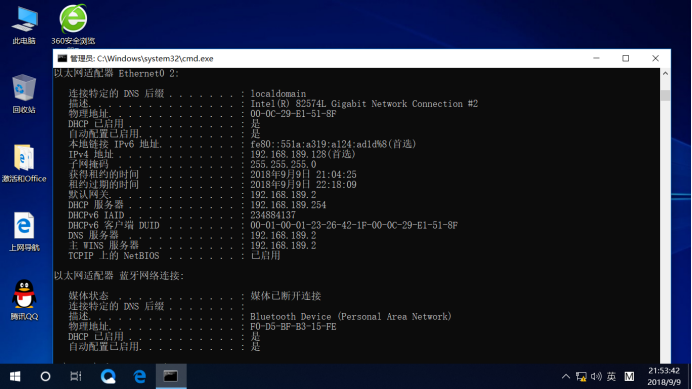Click the cmd window title bar icon
This screenshot has width=692, height=389.
coord(62,58)
